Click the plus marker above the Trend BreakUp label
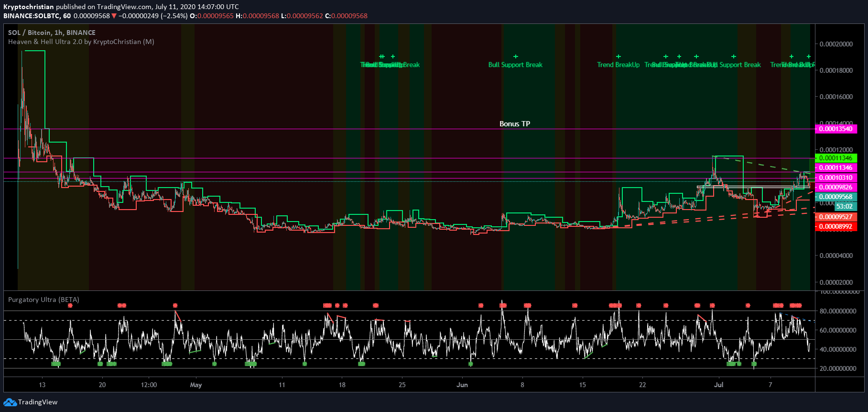 (x=618, y=56)
